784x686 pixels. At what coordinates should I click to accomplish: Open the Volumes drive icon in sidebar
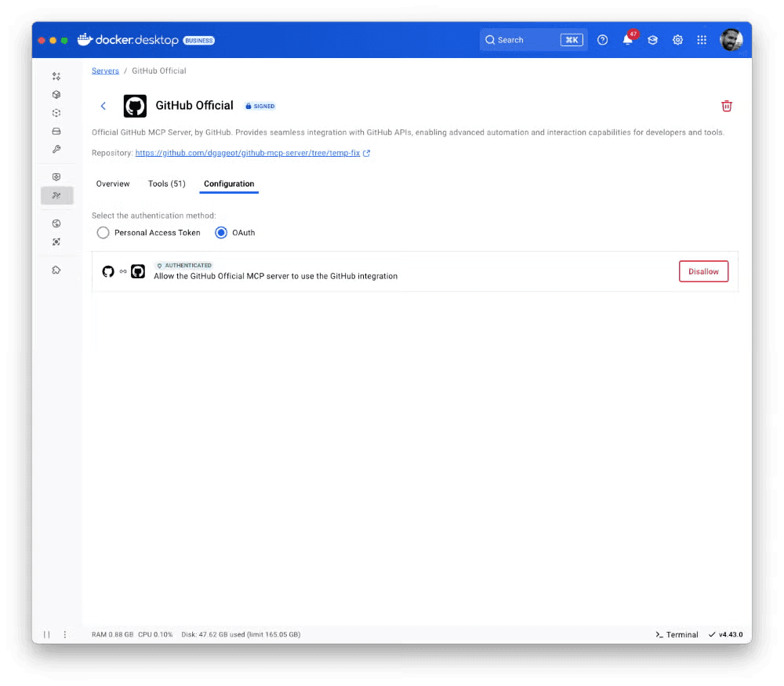coord(56,131)
